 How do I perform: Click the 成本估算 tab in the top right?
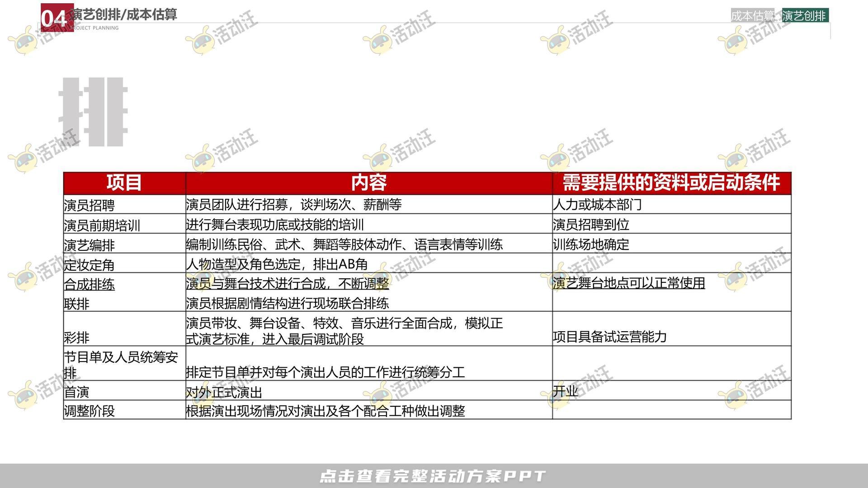(x=752, y=16)
